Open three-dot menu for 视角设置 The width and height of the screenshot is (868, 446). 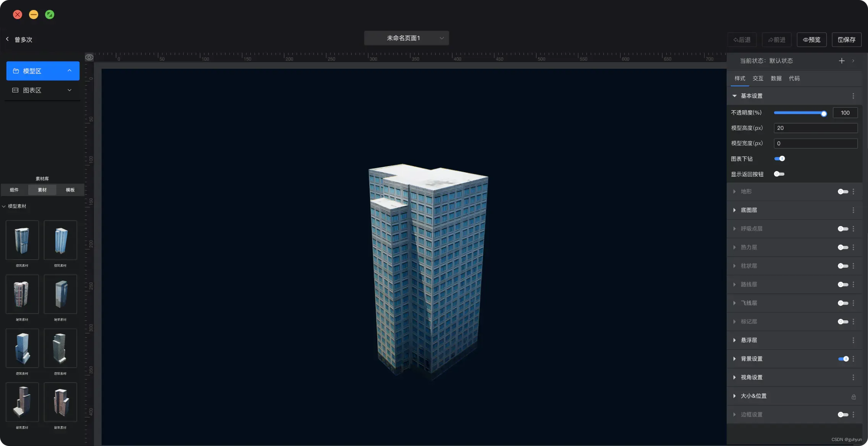pyautogui.click(x=853, y=378)
